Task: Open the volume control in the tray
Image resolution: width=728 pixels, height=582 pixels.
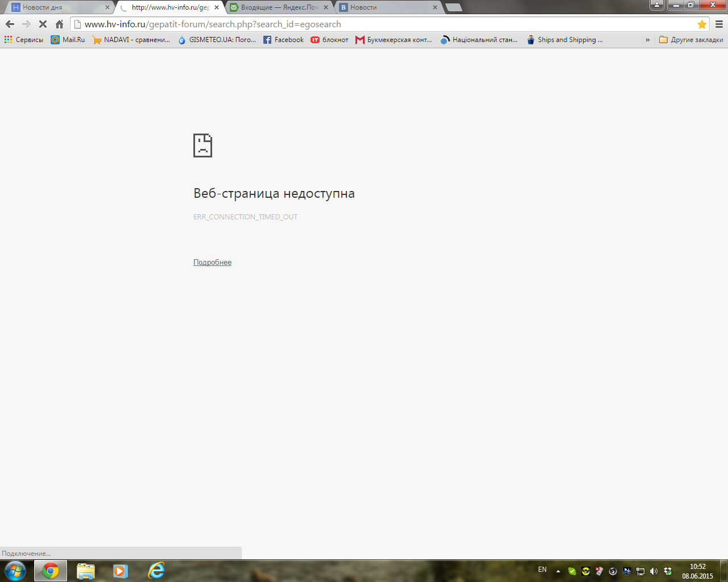Action: tap(653, 571)
